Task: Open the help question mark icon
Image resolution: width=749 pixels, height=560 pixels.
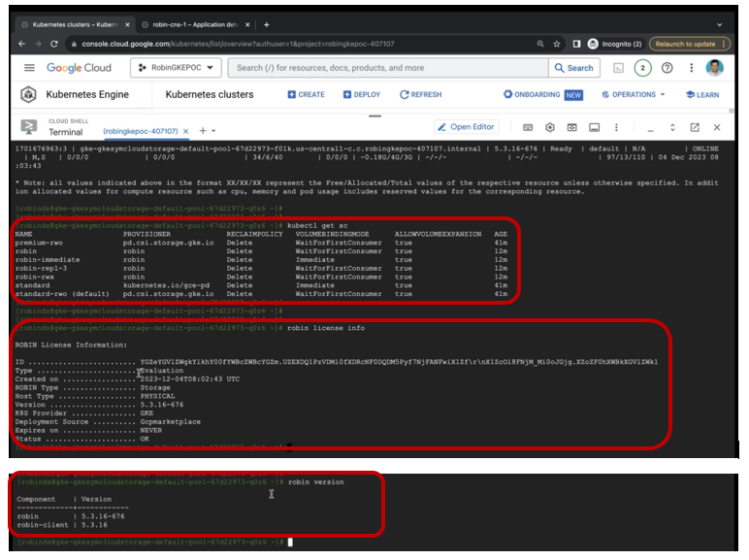Action: [x=667, y=68]
